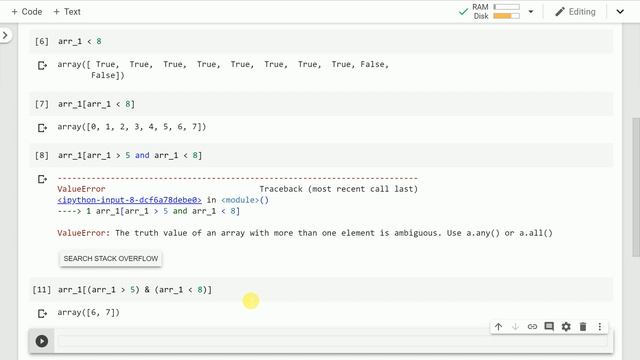Click the RAM usage bar
The image size is (640, 360).
point(507,7)
